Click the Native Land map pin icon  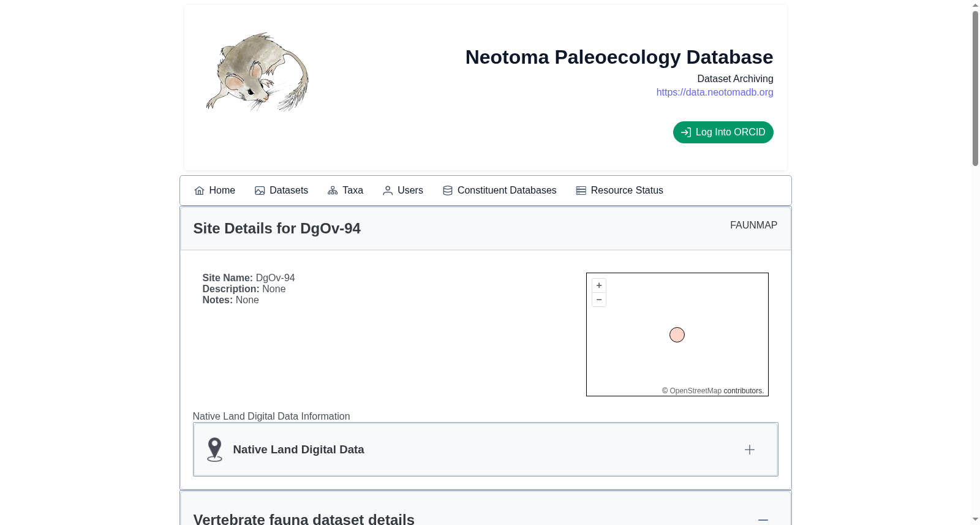[x=214, y=450]
